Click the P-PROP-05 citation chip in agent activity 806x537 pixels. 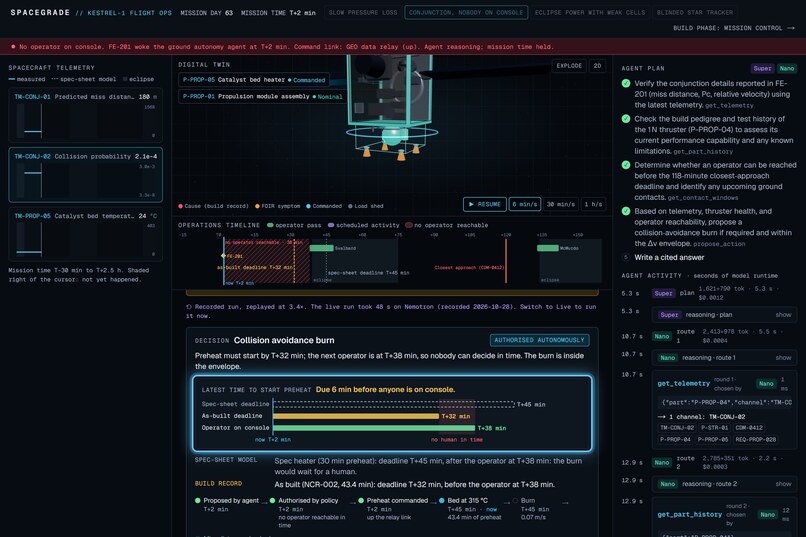[x=712, y=439]
